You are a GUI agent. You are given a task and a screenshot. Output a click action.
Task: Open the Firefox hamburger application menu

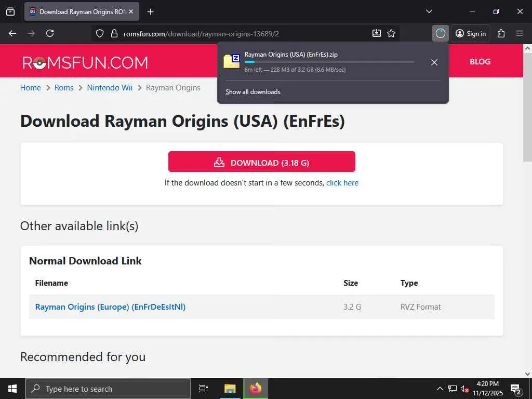click(x=520, y=33)
